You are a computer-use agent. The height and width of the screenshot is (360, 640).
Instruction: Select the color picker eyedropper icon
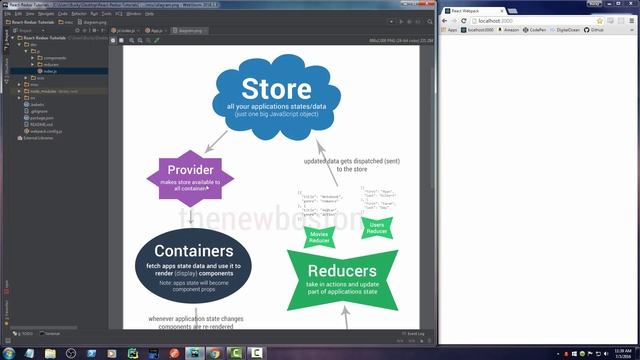[156, 40]
